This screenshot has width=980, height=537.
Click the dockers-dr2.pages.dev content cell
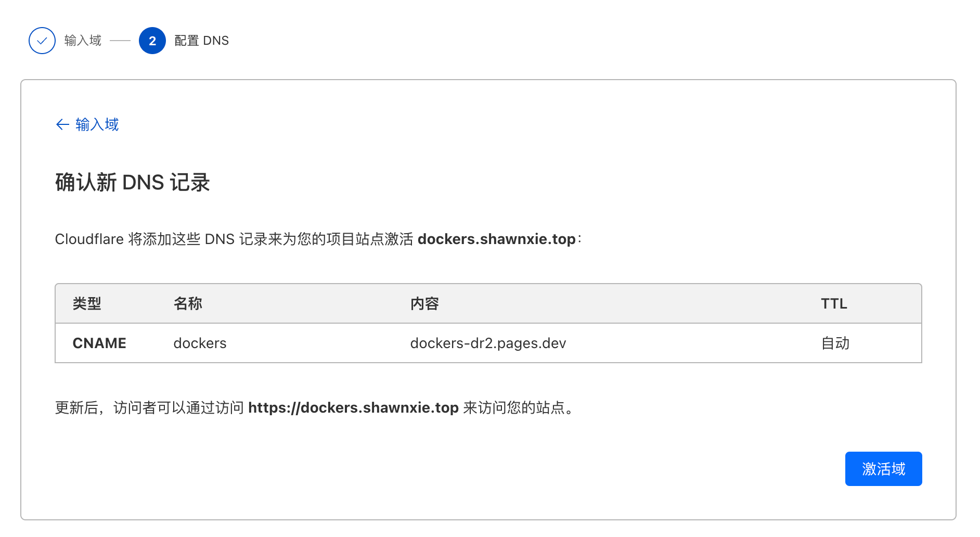[x=488, y=343]
